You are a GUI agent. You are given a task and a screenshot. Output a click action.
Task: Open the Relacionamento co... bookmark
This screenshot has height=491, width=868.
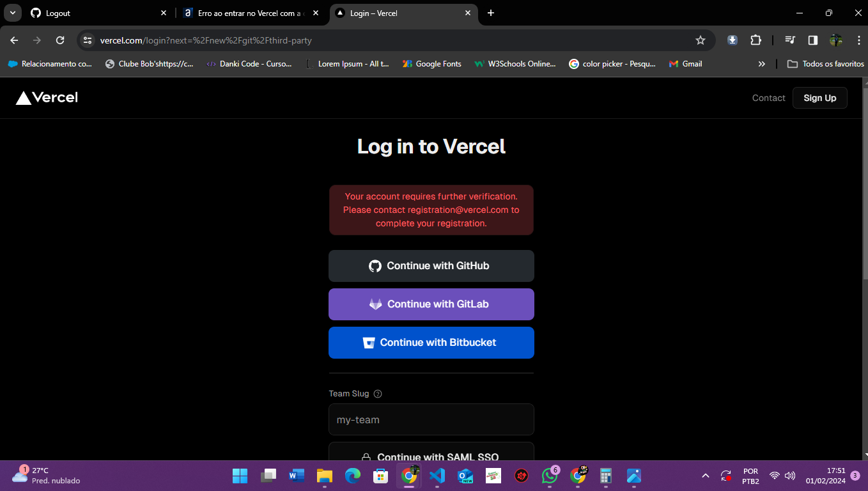pos(50,64)
